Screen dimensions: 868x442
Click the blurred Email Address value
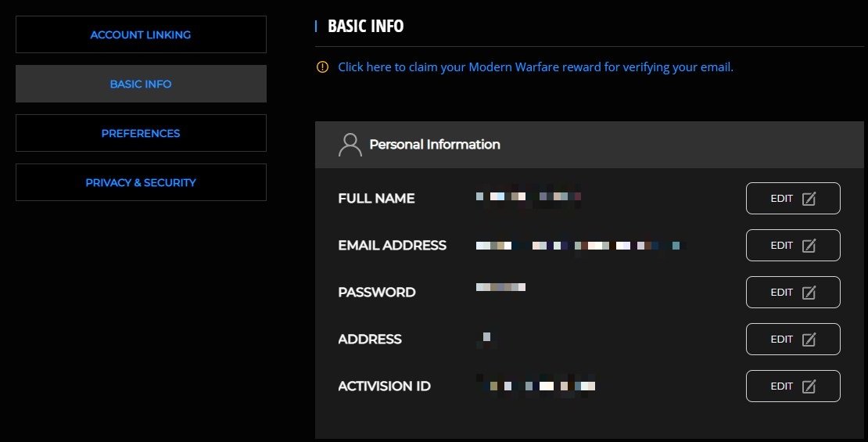[x=580, y=246]
